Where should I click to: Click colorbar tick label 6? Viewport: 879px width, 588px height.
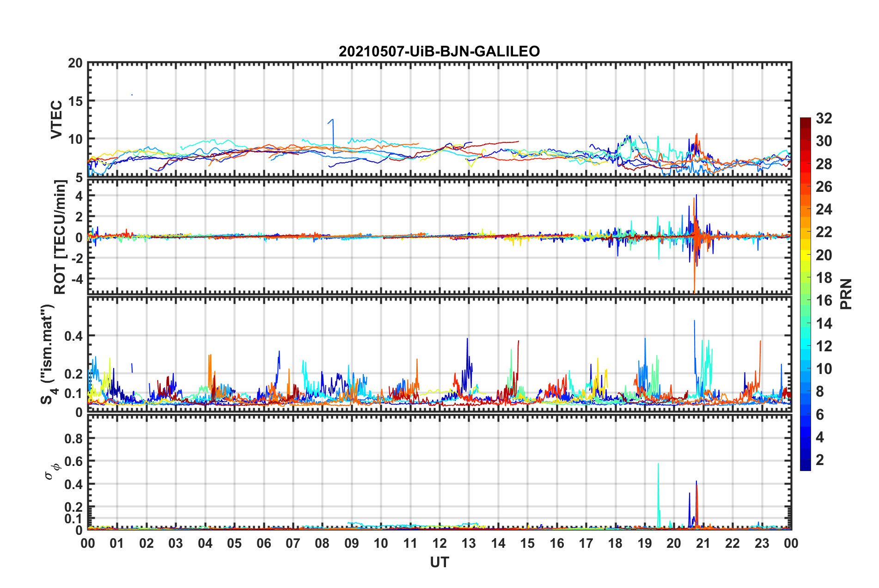[x=820, y=415]
